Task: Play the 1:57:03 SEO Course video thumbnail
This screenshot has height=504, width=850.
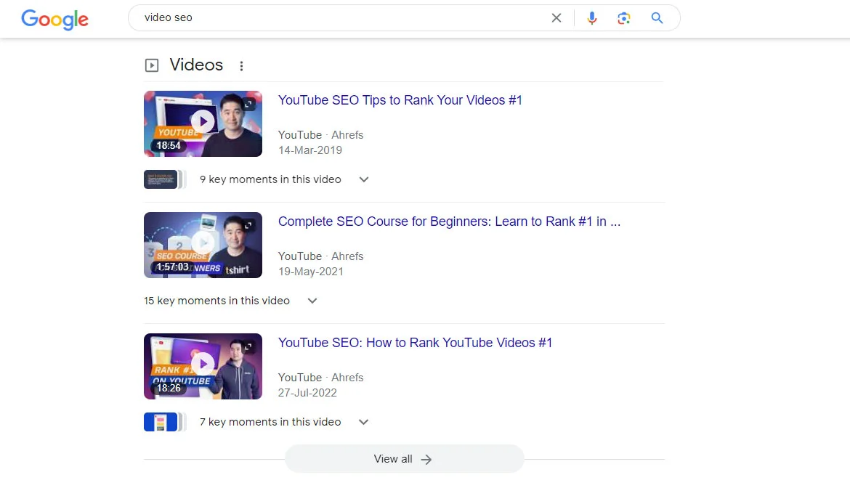Action: pos(203,244)
